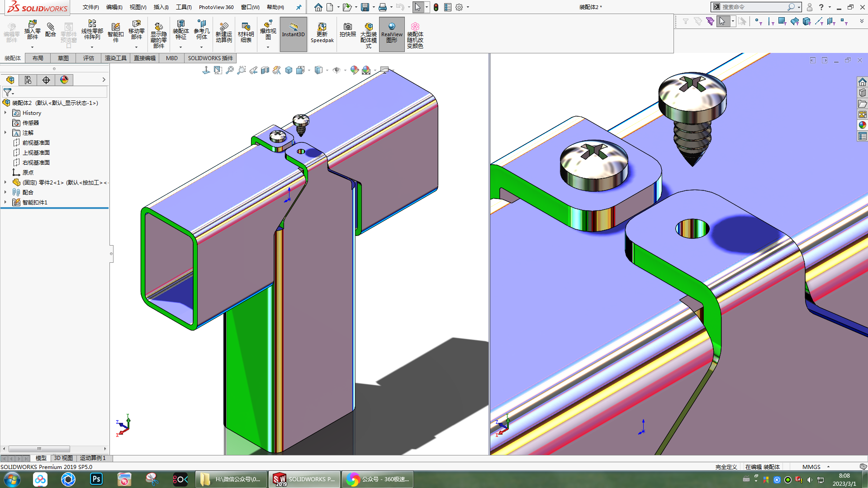The height and width of the screenshot is (488, 868).
Task: Open the Edit Appearance color ball icon
Action: click(x=354, y=70)
